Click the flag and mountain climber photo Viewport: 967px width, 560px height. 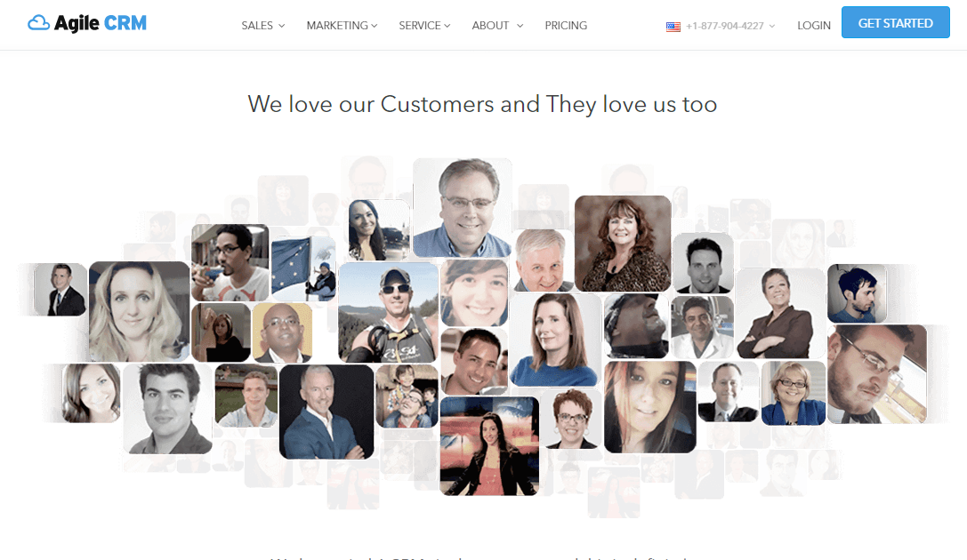[304, 268]
